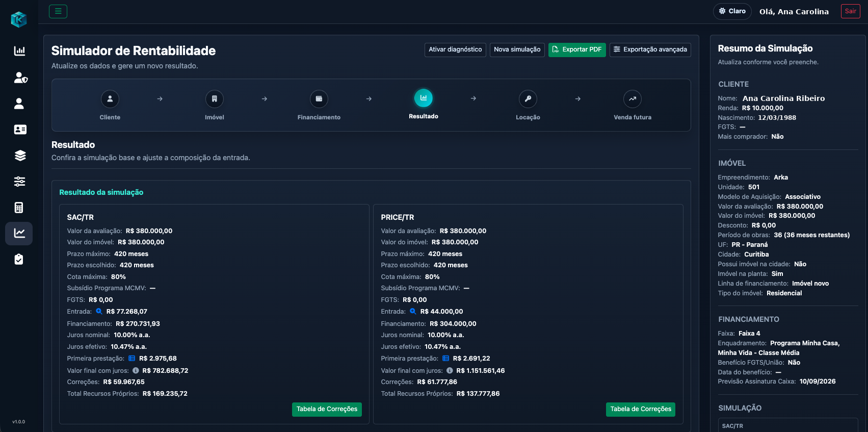This screenshot has height=432, width=868.
Task: Open the layers stack sidebar icon
Action: pyautogui.click(x=20, y=156)
